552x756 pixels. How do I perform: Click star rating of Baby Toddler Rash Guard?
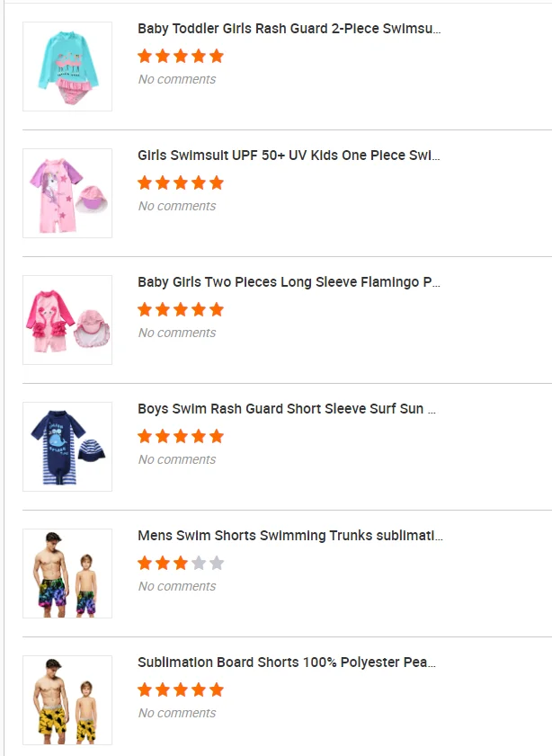181,56
